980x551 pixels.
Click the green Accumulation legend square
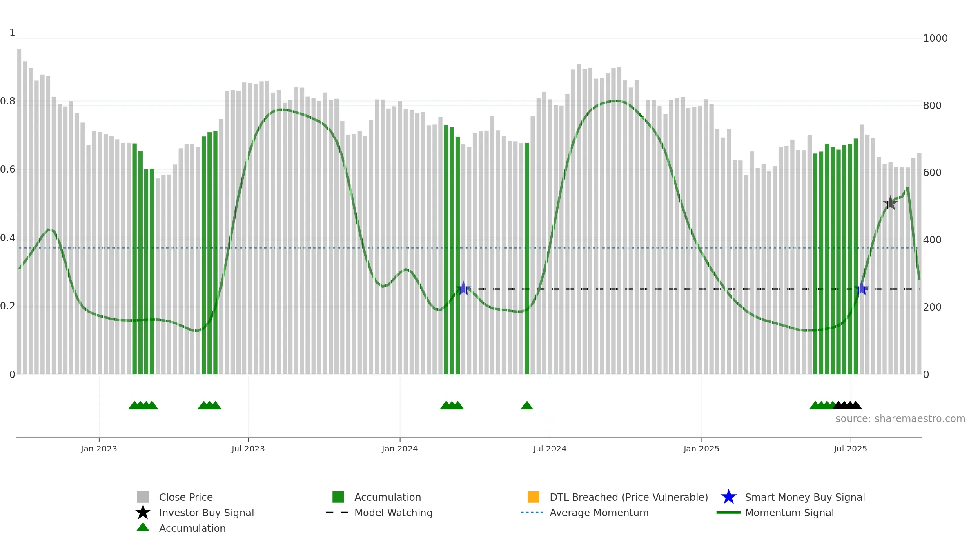(338, 497)
